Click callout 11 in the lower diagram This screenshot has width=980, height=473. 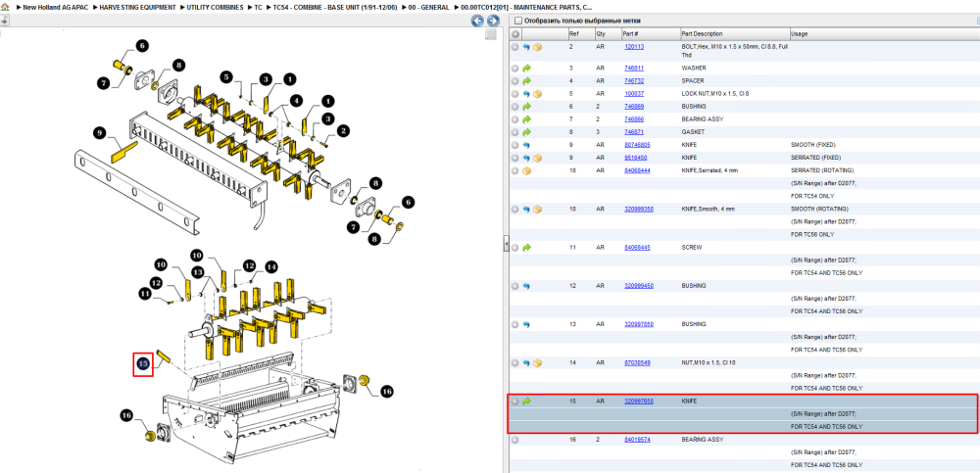(x=146, y=293)
